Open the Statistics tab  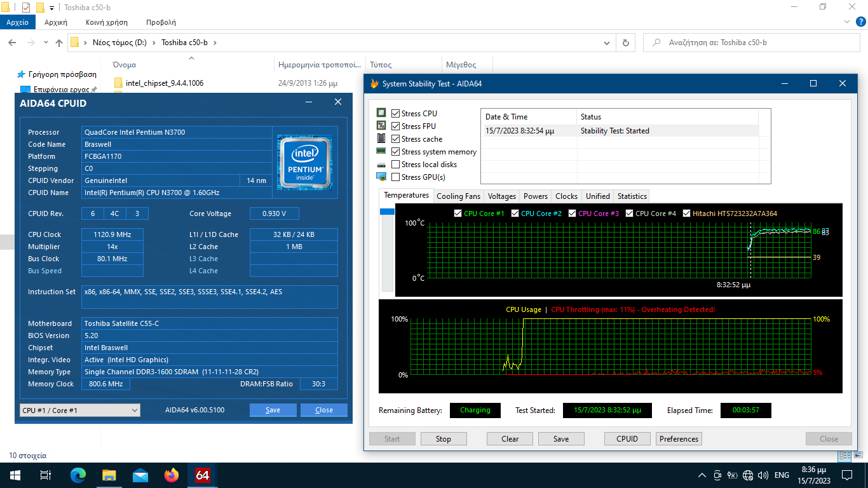pos(632,196)
